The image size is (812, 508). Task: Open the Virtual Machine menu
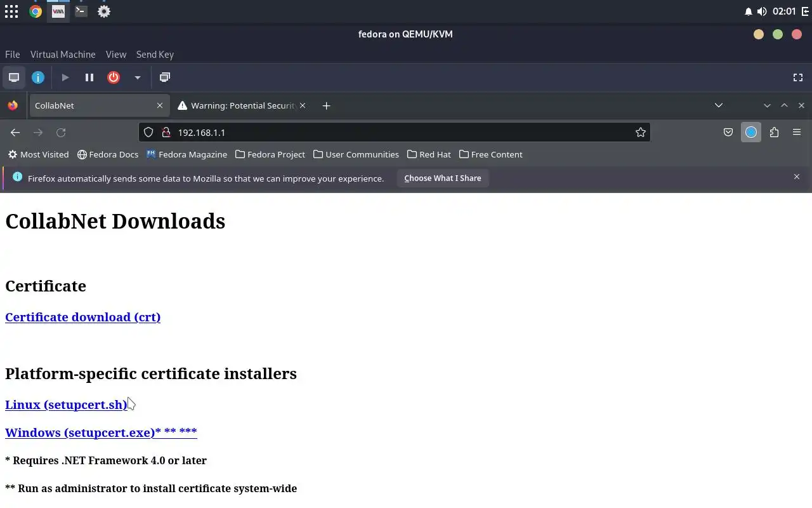click(63, 55)
